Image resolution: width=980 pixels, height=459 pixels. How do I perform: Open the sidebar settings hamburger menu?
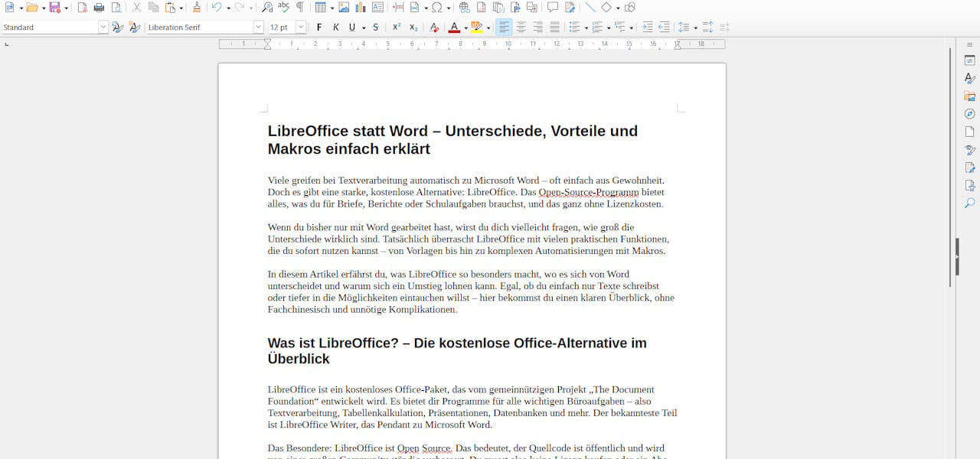(x=969, y=44)
